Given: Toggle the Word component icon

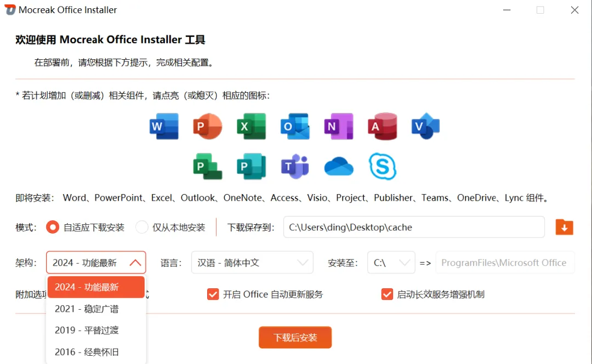Looking at the screenshot, I should coord(164,126).
